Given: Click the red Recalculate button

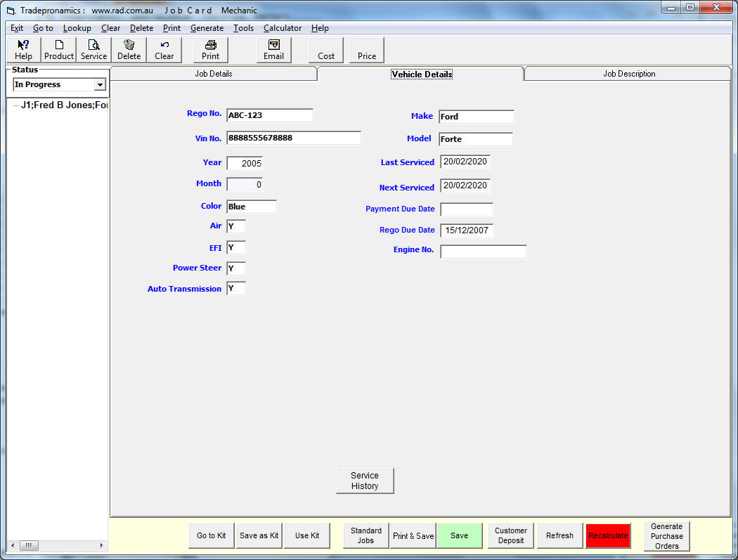Looking at the screenshot, I should (x=607, y=535).
